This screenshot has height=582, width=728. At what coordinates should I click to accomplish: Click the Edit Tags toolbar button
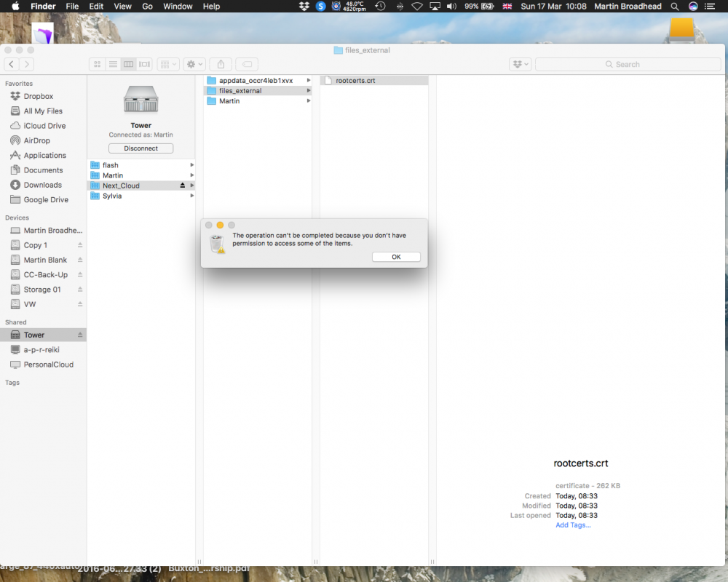point(247,64)
